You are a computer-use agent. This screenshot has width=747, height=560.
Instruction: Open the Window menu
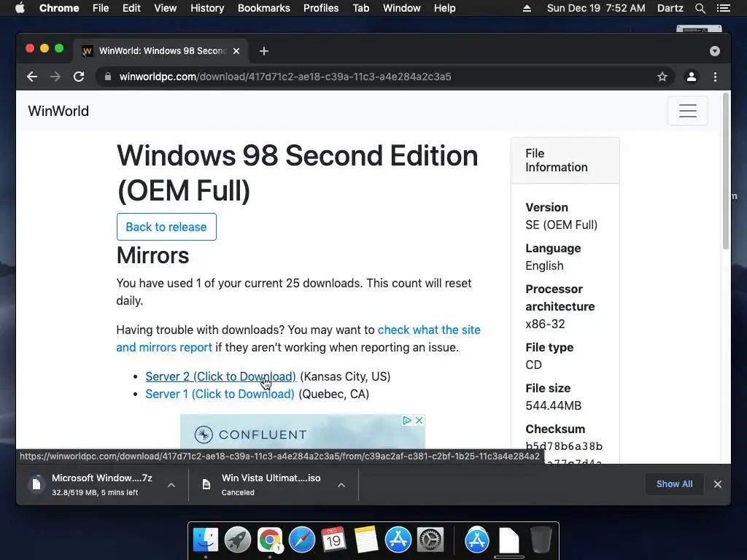click(x=402, y=8)
